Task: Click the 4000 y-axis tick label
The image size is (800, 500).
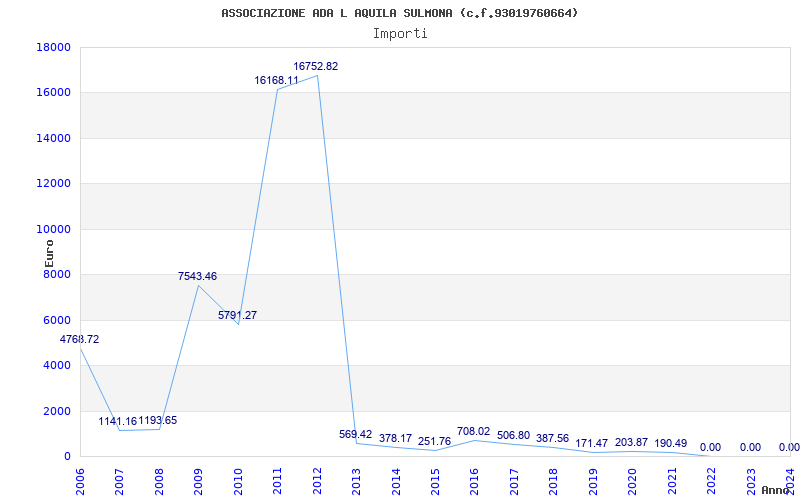Action: (x=57, y=366)
